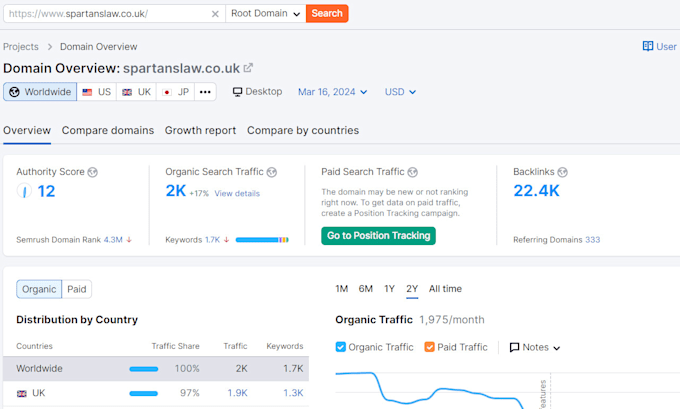Click the Domain Overview breadcrumb

tap(98, 47)
